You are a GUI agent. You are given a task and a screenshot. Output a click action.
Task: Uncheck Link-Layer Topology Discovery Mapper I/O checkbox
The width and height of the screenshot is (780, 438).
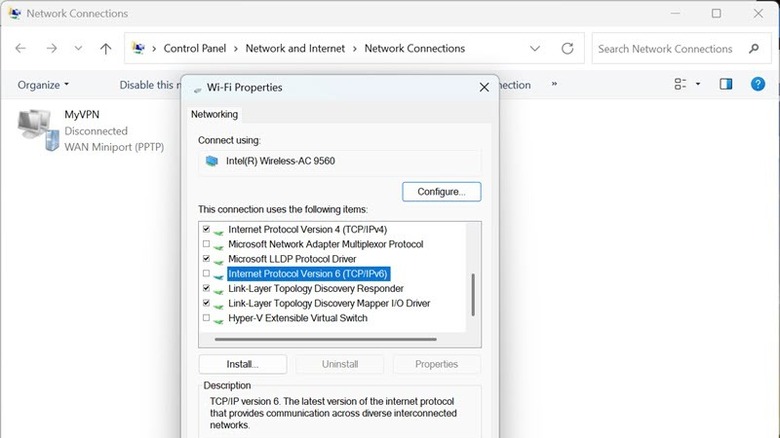[x=206, y=303]
